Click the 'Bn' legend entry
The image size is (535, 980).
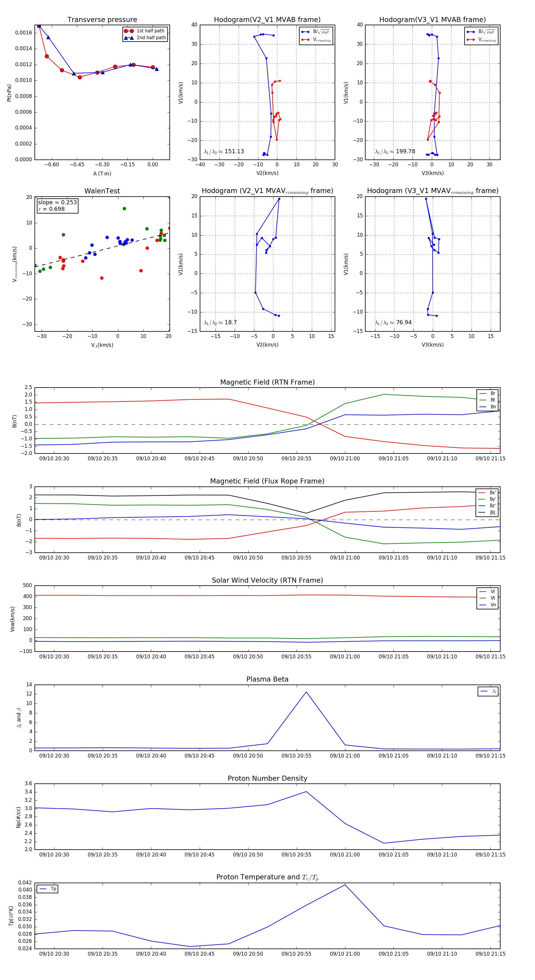pyautogui.click(x=487, y=407)
